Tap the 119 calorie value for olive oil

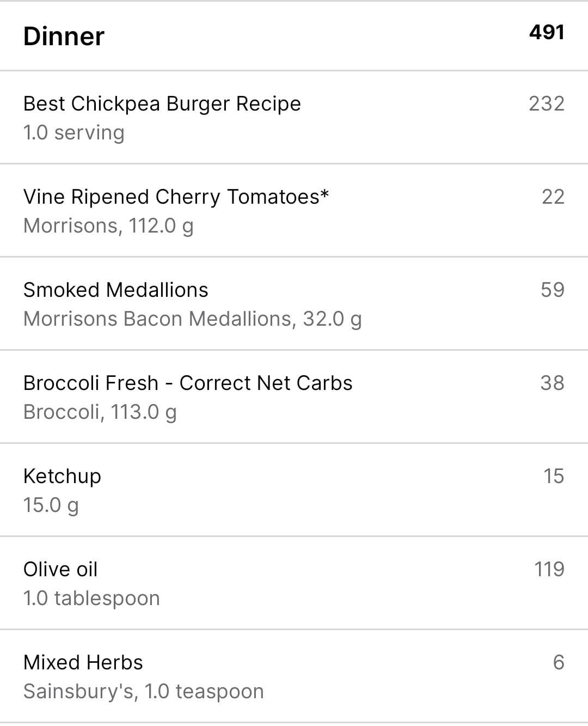(x=549, y=569)
